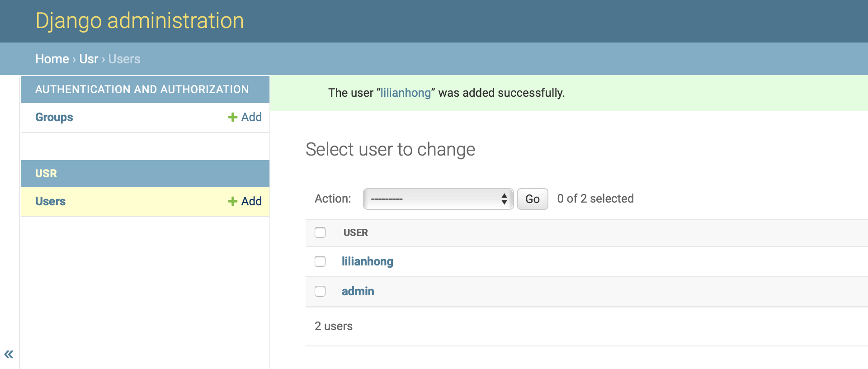Screen dimensions: 868x369
Task: Tick the checkbox for lilianhong
Action: tap(320, 261)
